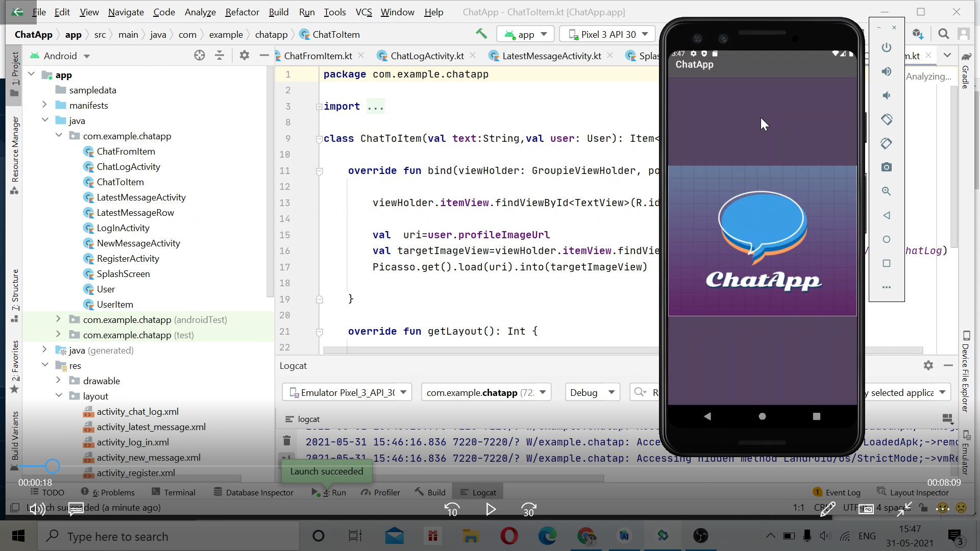Switch to ChatLogActivity.kt tab
The height and width of the screenshot is (551, 980).
click(x=427, y=56)
